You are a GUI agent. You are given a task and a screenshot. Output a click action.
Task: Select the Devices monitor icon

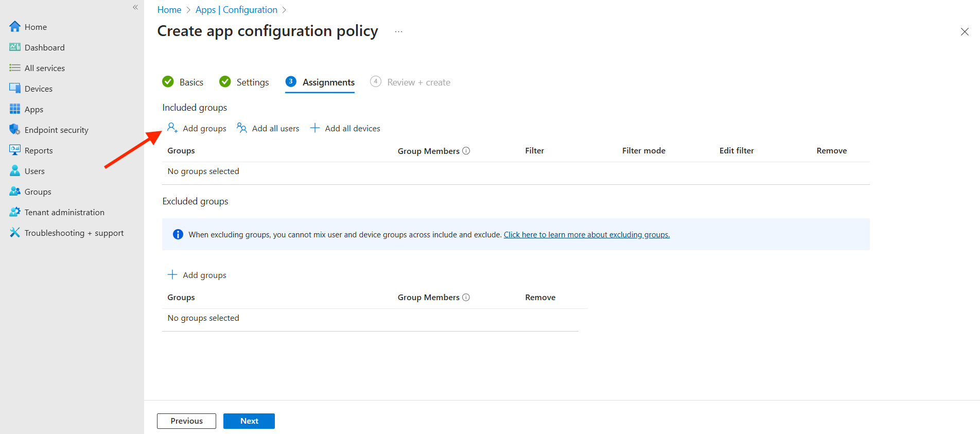(x=15, y=89)
